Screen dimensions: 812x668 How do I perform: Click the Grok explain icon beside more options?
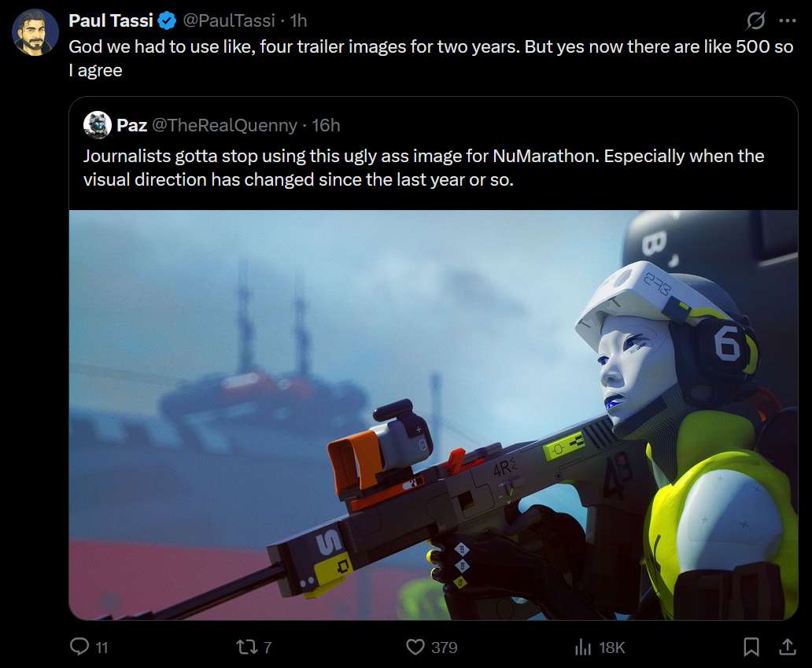pos(755,20)
